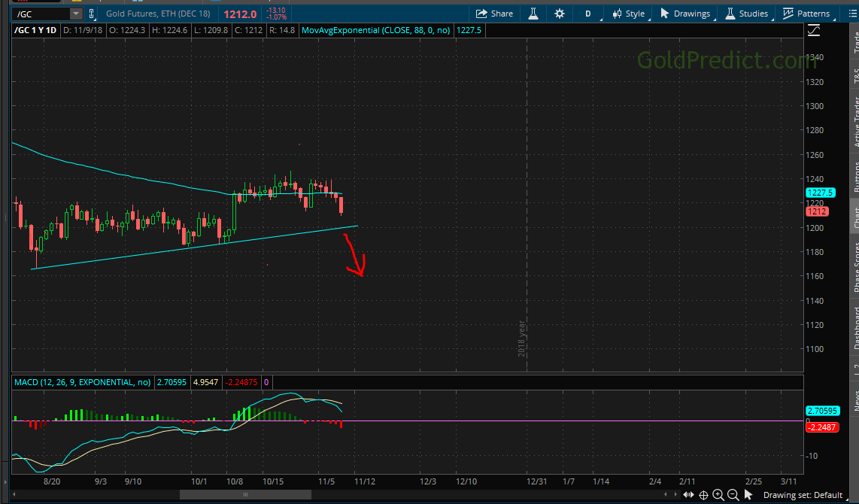859x504 pixels.
Task: Select the pointer cursor tool icon
Action: [x=748, y=494]
